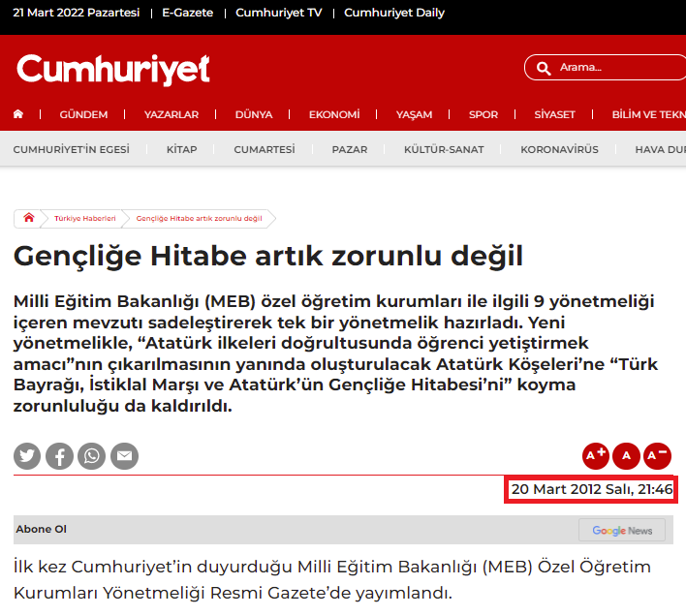Go to SİYASET section
The height and width of the screenshot is (616, 686).
tap(554, 114)
